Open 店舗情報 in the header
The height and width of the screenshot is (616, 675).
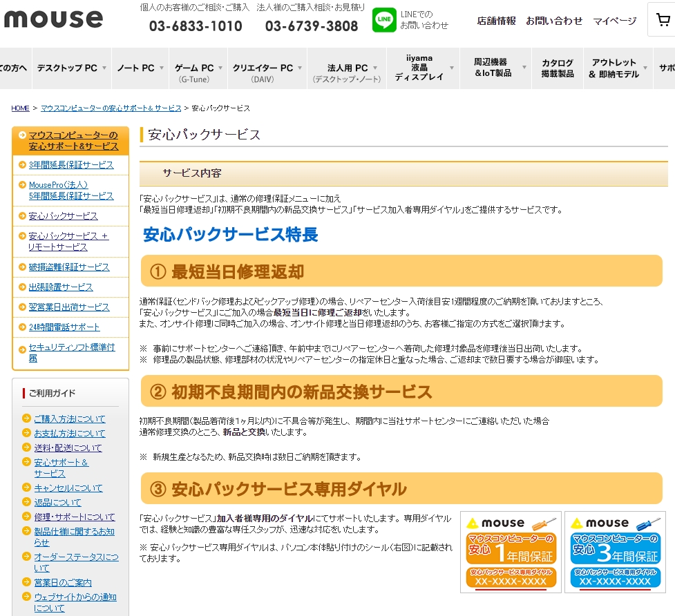pos(496,21)
